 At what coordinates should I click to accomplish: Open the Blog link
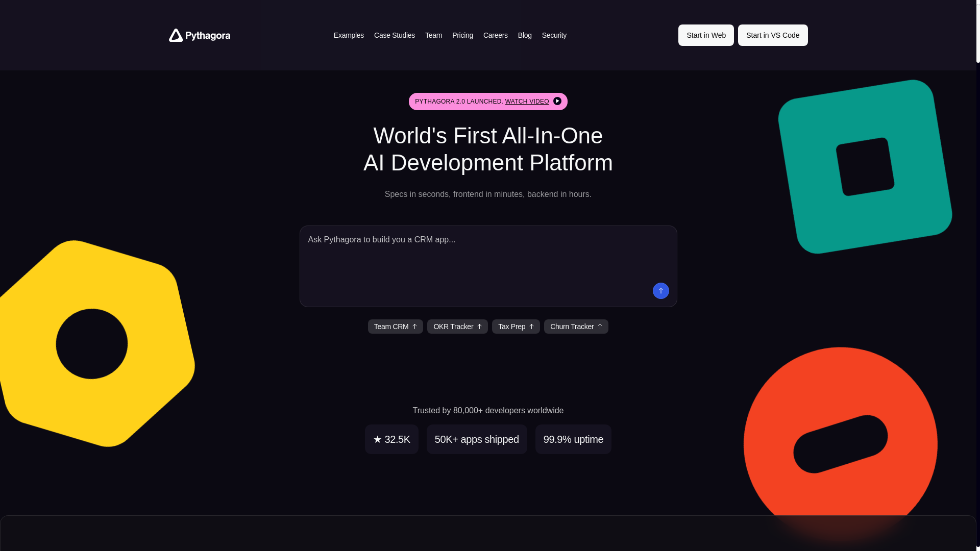pyautogui.click(x=525, y=35)
